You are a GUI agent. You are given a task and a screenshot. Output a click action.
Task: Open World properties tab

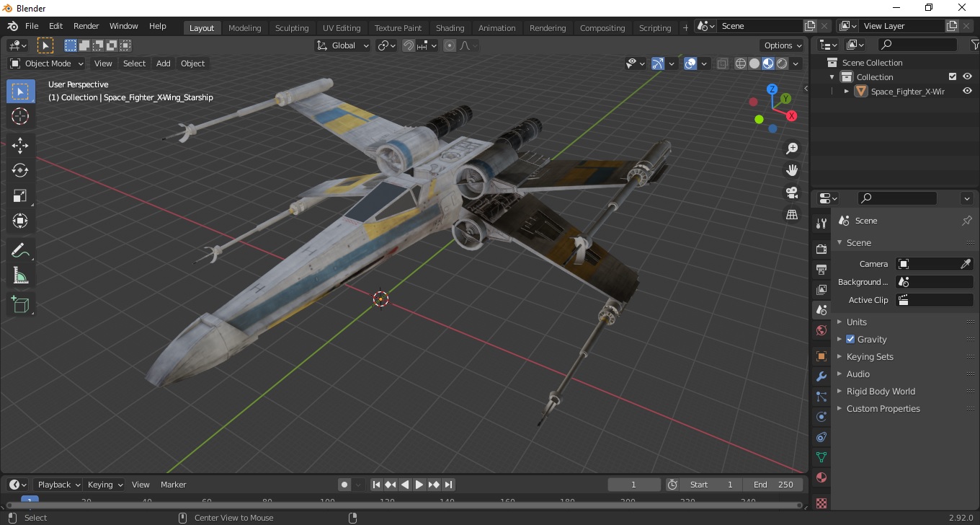tap(821, 330)
